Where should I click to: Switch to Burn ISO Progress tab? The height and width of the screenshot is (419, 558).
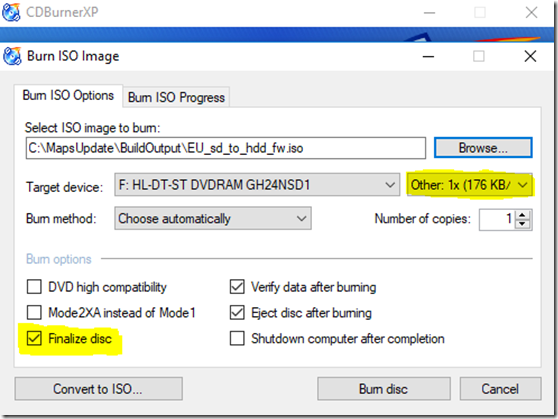tap(177, 97)
